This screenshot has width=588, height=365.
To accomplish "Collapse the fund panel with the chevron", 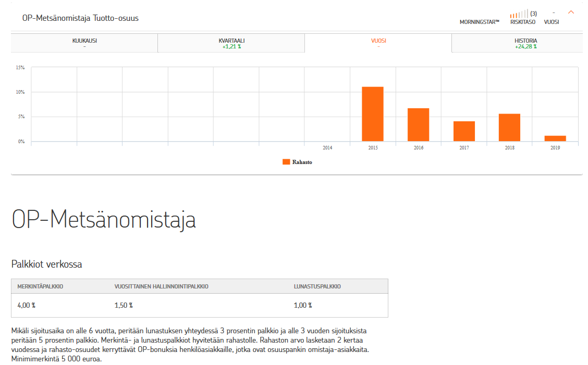I will tap(571, 12).
